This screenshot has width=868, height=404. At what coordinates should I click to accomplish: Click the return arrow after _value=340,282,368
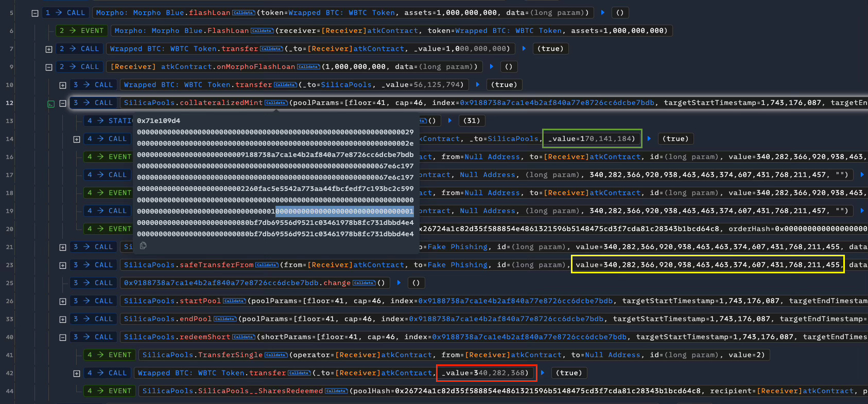point(543,373)
